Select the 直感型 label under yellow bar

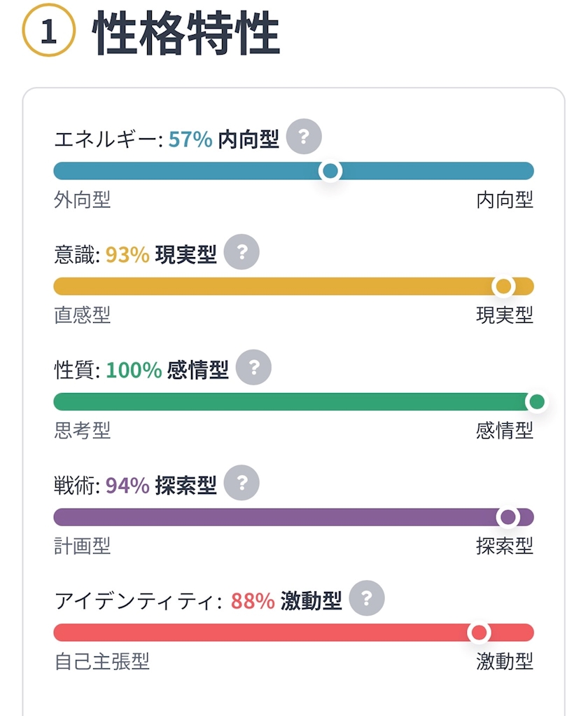(82, 315)
